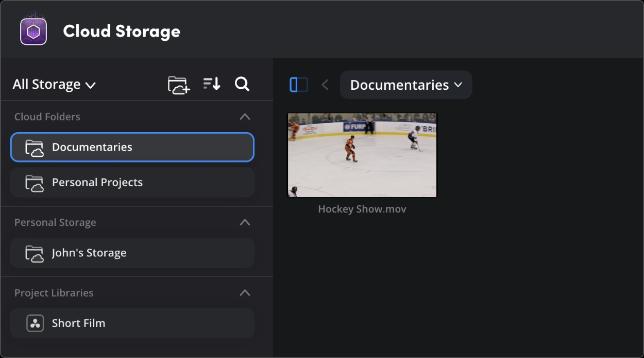Click the Cloud Storage title text
This screenshot has height=358, width=644.
(122, 31)
